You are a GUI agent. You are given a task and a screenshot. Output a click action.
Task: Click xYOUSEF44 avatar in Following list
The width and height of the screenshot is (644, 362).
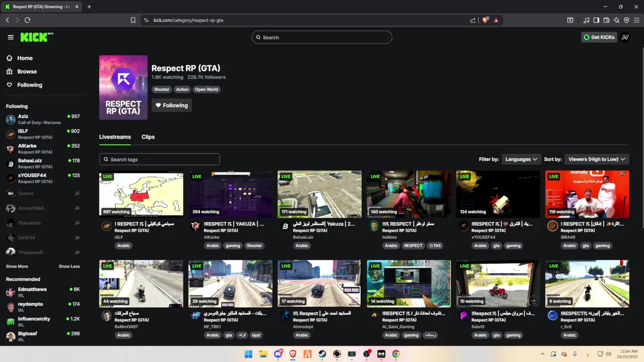coord(11,178)
